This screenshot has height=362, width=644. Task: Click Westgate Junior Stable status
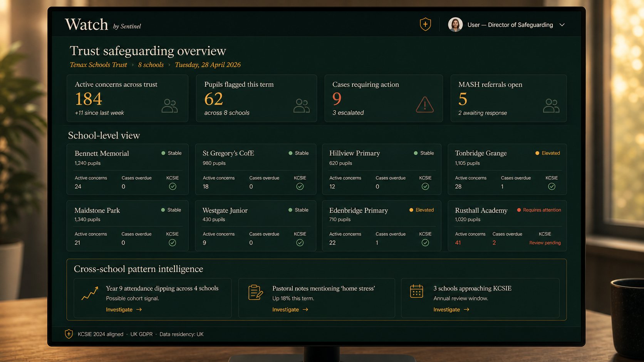(x=299, y=210)
